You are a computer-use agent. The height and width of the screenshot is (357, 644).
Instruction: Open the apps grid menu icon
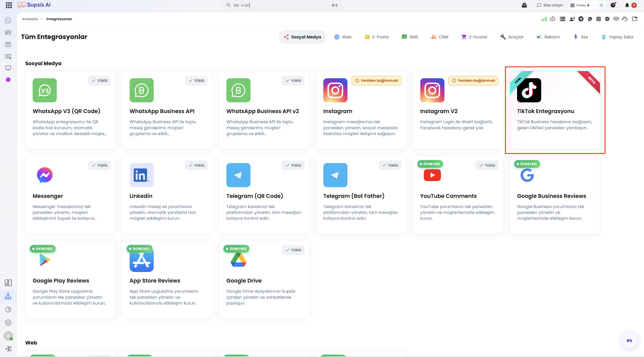[x=9, y=5]
